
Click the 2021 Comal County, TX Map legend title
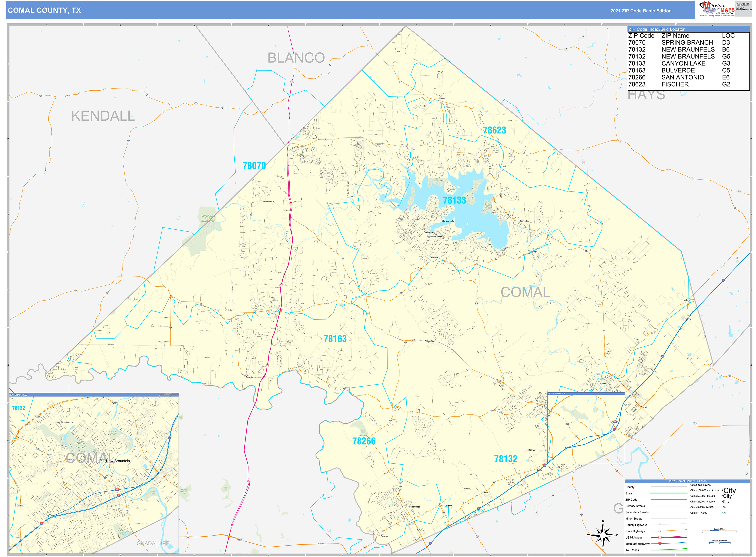[x=687, y=481]
